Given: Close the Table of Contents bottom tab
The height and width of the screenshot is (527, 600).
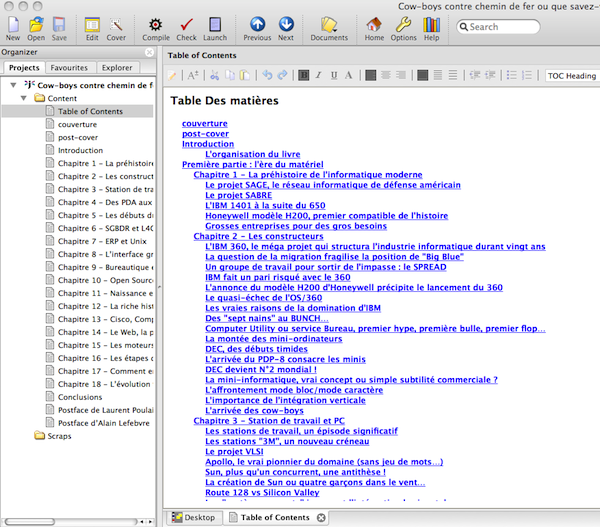Looking at the screenshot, I should (321, 517).
